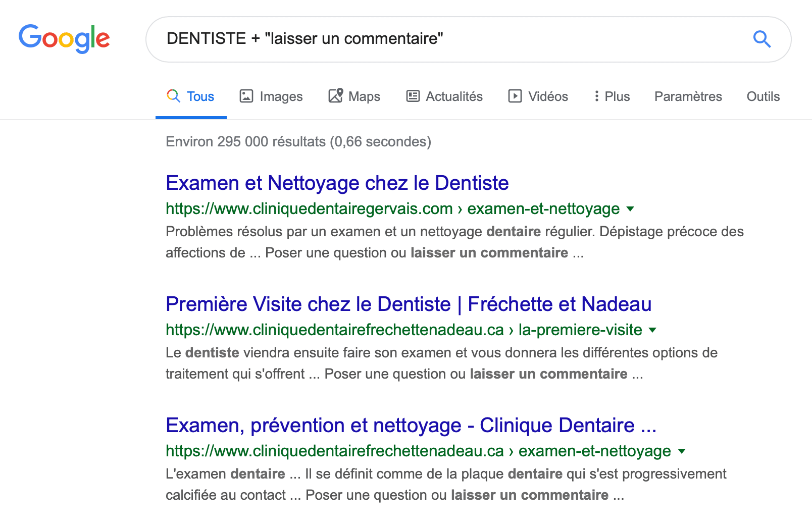Click the blue search magnifier icon

click(762, 39)
